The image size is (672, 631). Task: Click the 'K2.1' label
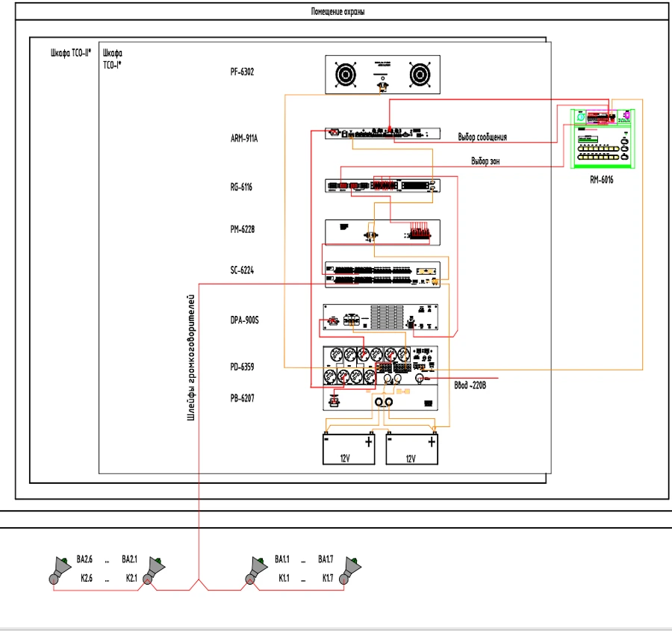[131, 578]
